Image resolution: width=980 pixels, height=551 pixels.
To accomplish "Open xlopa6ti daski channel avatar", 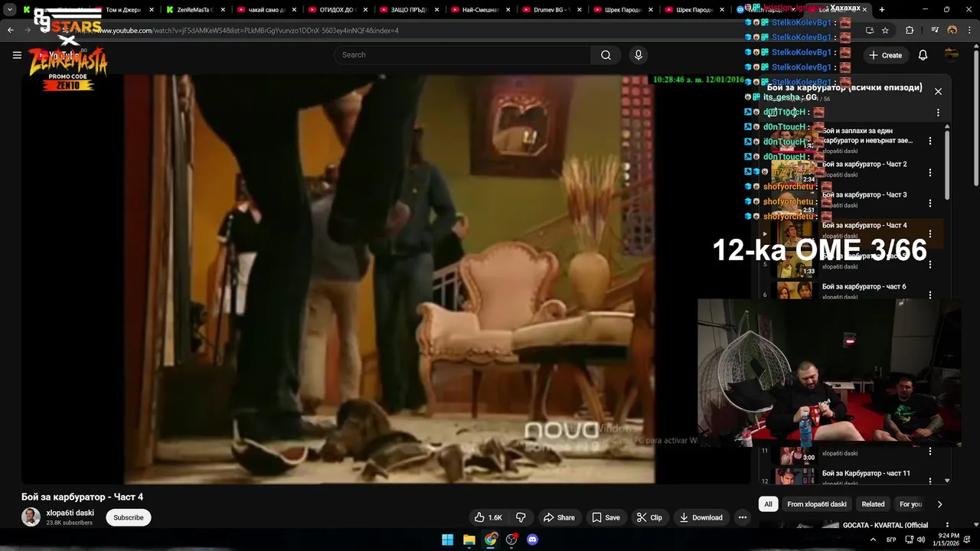I will pos(31,517).
